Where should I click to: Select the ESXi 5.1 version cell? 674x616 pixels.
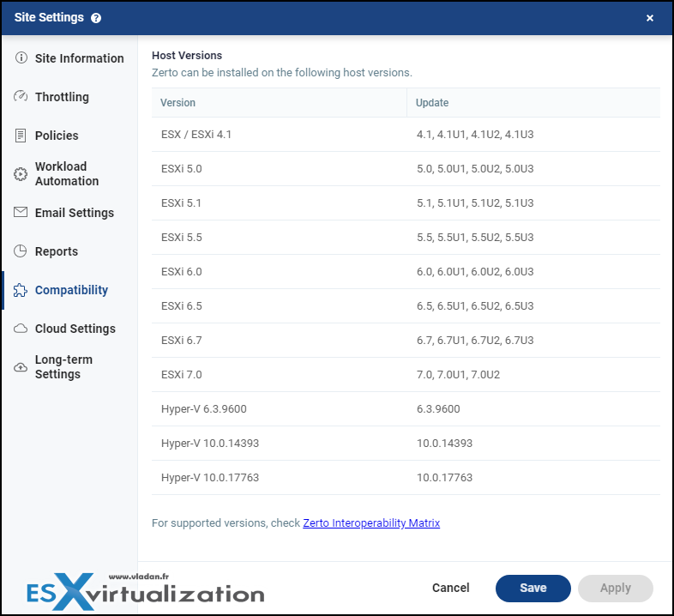tap(280, 203)
